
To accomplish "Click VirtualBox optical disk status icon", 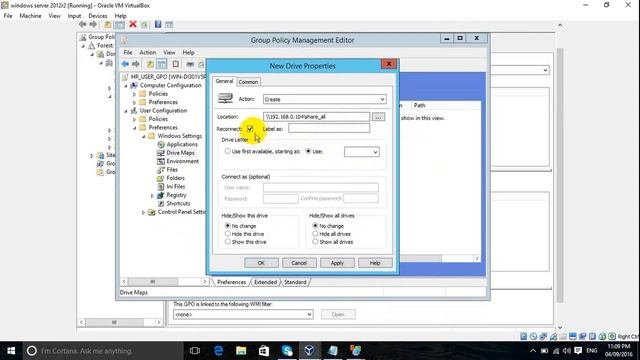I will tap(533, 336).
